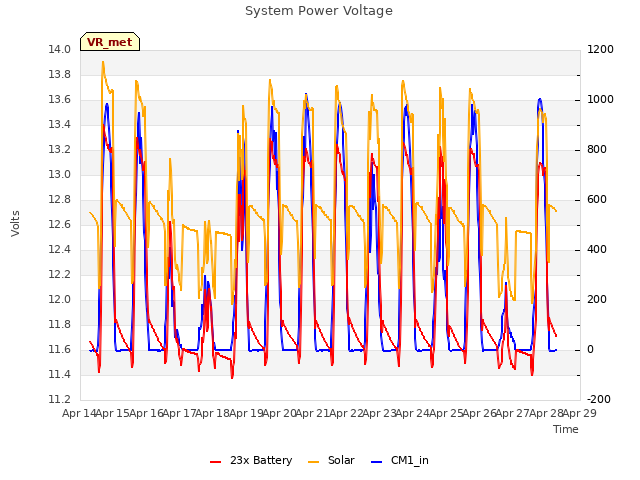The height and width of the screenshot is (480, 640).
Task: Click the Apr 20 date tick label
Action: pos(280,413)
